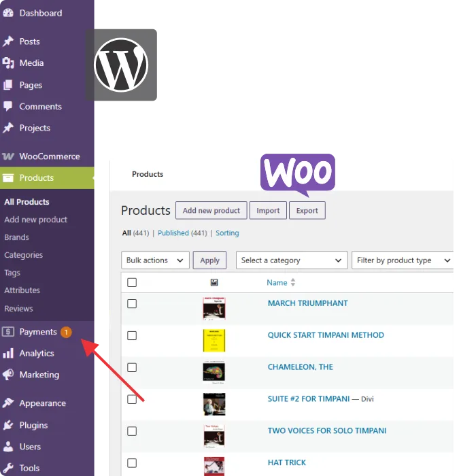Image resolution: width=476 pixels, height=476 pixels.
Task: Check the QUICK START TIMPANI METHOD checkbox
Action: pyautogui.click(x=132, y=335)
